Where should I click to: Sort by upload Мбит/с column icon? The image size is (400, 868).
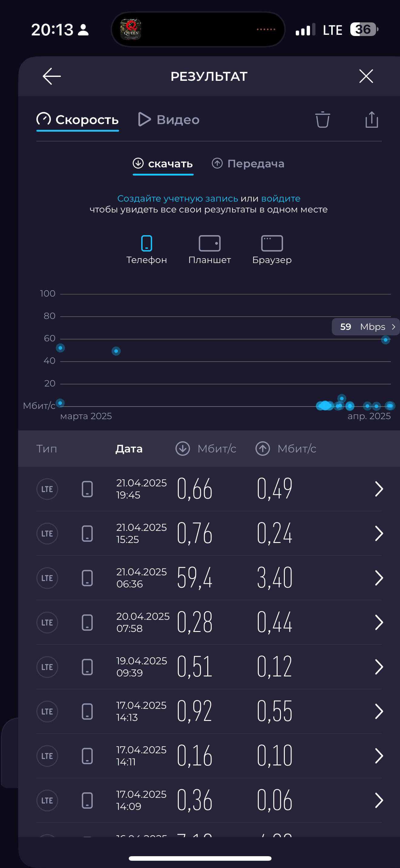pos(262,449)
